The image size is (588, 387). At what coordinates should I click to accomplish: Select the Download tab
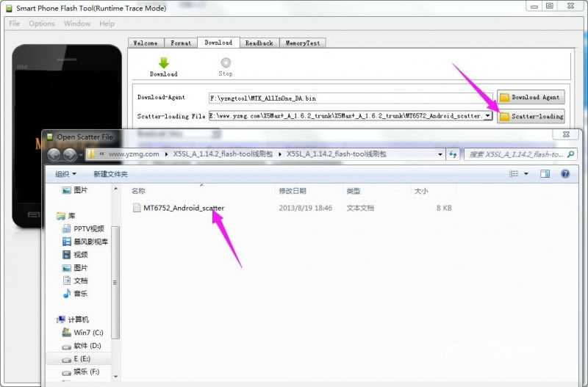pos(218,43)
